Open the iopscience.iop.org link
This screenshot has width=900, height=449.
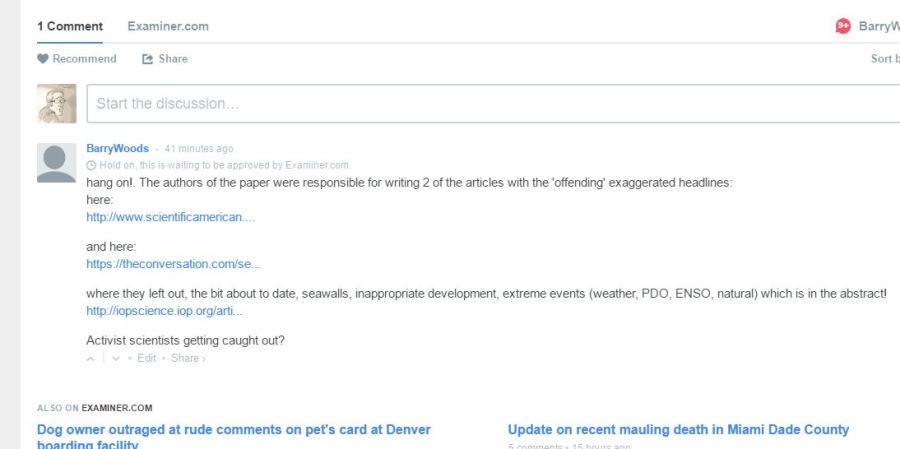click(x=164, y=311)
